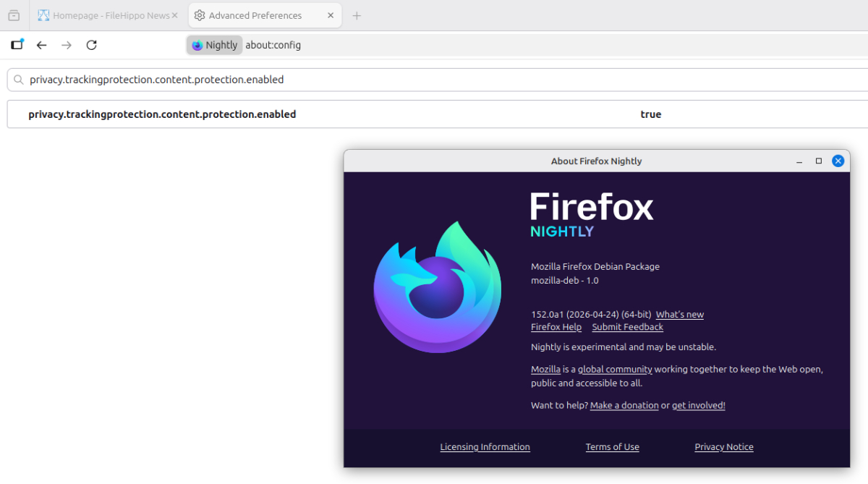The height and width of the screenshot is (484, 868).
Task: Minimize the About Firefox Nightly dialog
Action: [799, 161]
